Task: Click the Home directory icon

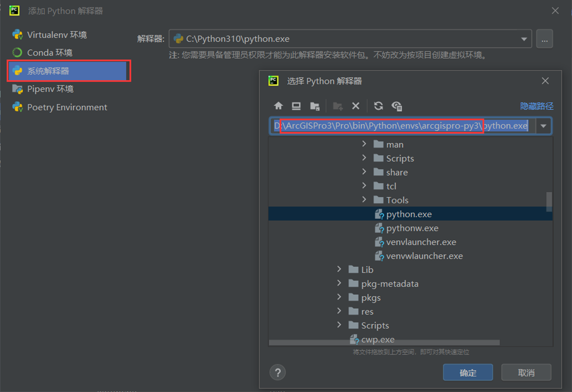Action: click(278, 105)
